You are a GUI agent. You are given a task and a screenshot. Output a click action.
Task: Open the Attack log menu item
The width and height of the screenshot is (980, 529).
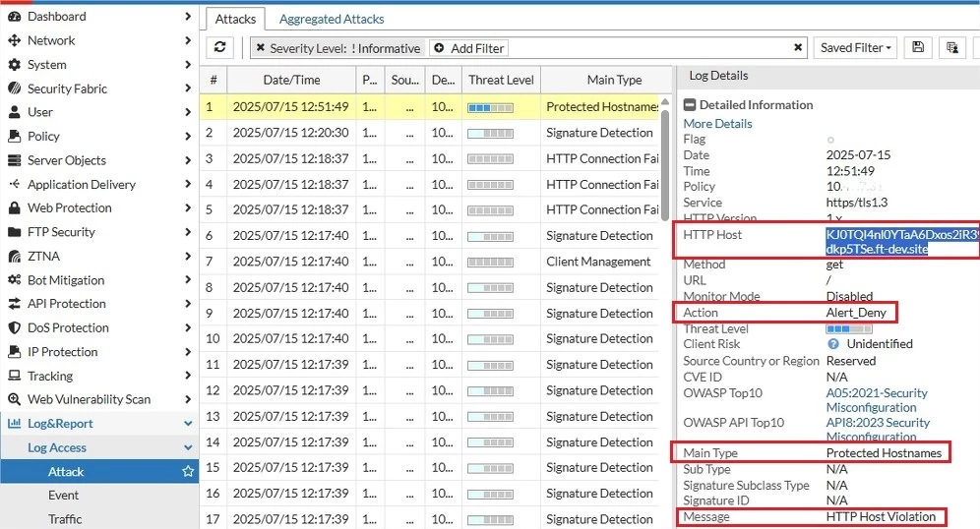click(x=99, y=472)
